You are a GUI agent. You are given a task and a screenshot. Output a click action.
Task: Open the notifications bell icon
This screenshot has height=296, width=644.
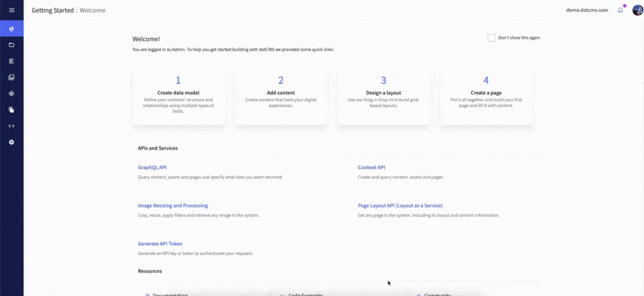click(x=620, y=10)
